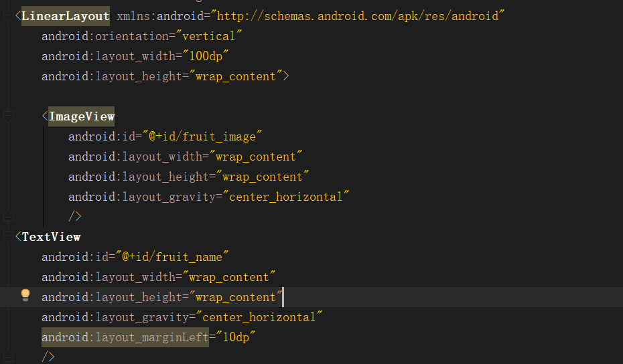Click the xmlns:android attribute name

tap(161, 16)
